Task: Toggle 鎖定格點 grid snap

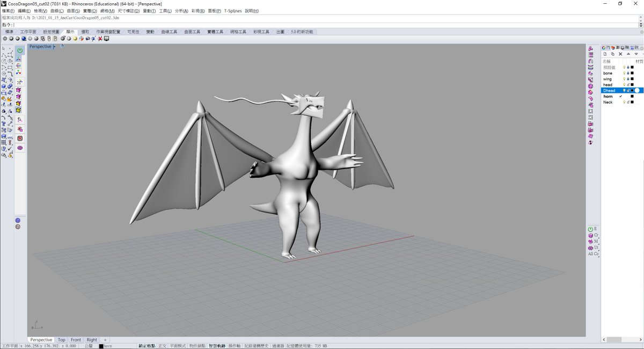Action: click(x=147, y=346)
